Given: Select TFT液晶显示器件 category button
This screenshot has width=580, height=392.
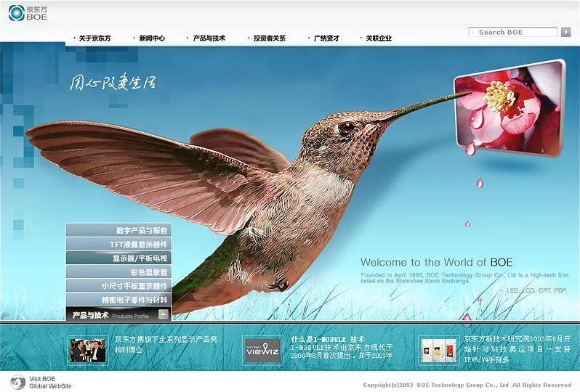Looking at the screenshot, I should click(118, 244).
